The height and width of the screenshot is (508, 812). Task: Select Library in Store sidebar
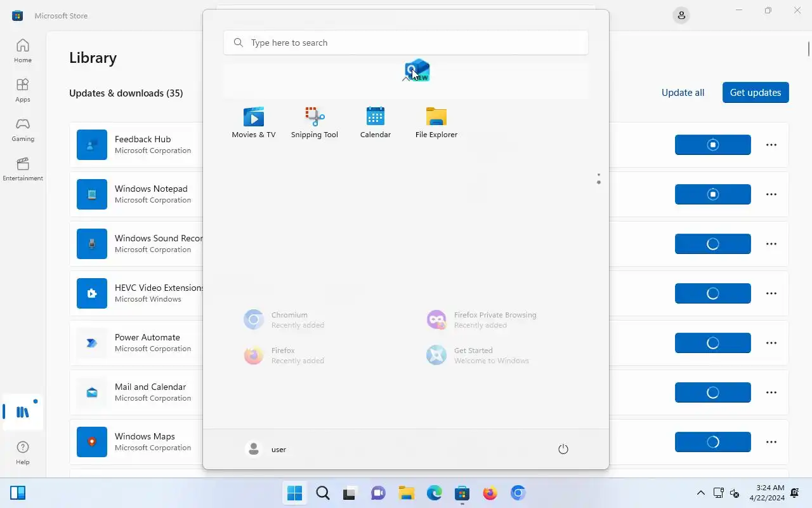23,412
